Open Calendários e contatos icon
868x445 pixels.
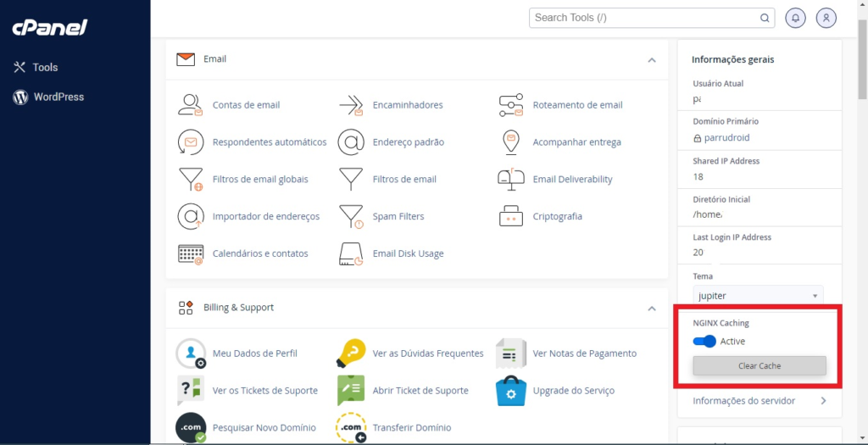(191, 253)
